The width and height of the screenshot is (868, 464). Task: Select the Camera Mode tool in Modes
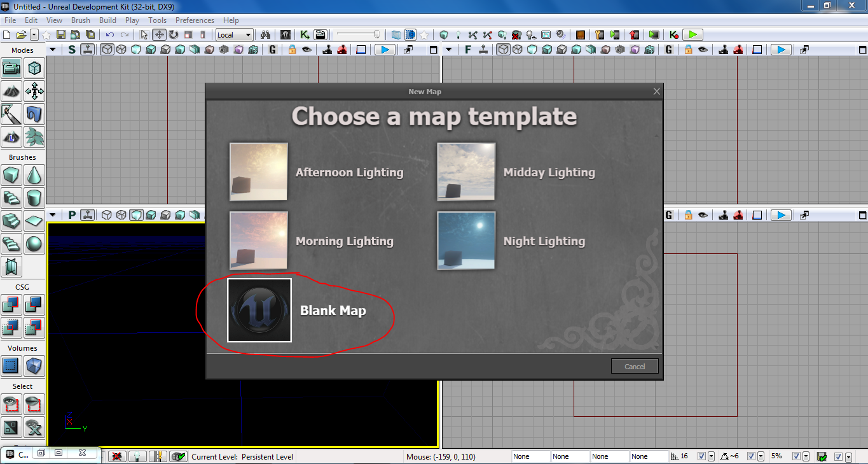coord(12,68)
